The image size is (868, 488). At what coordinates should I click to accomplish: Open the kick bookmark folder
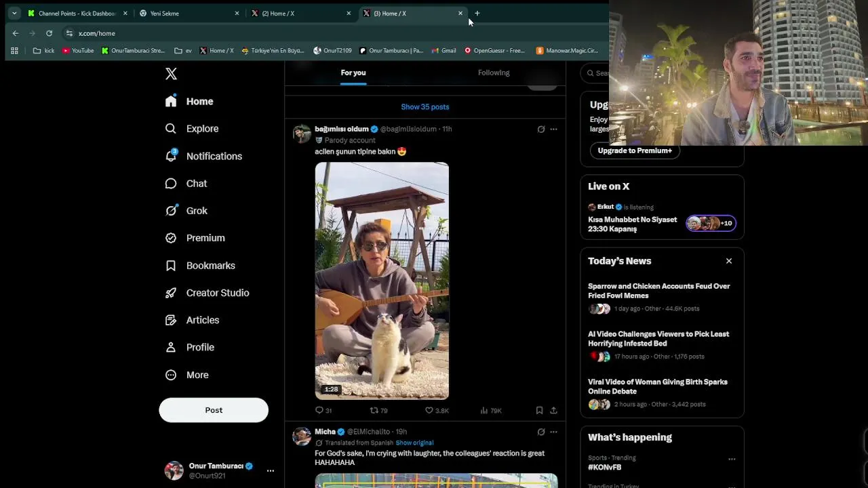43,51
